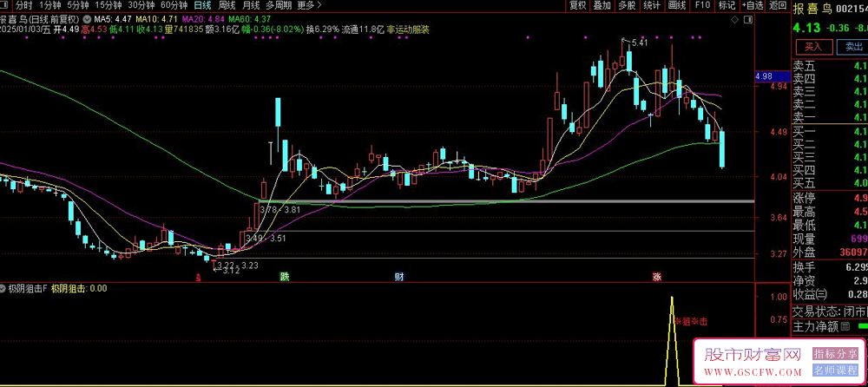This screenshot has height=387, width=868.
Task: Toggle the side panel layout icon
Action: tap(747, 19)
